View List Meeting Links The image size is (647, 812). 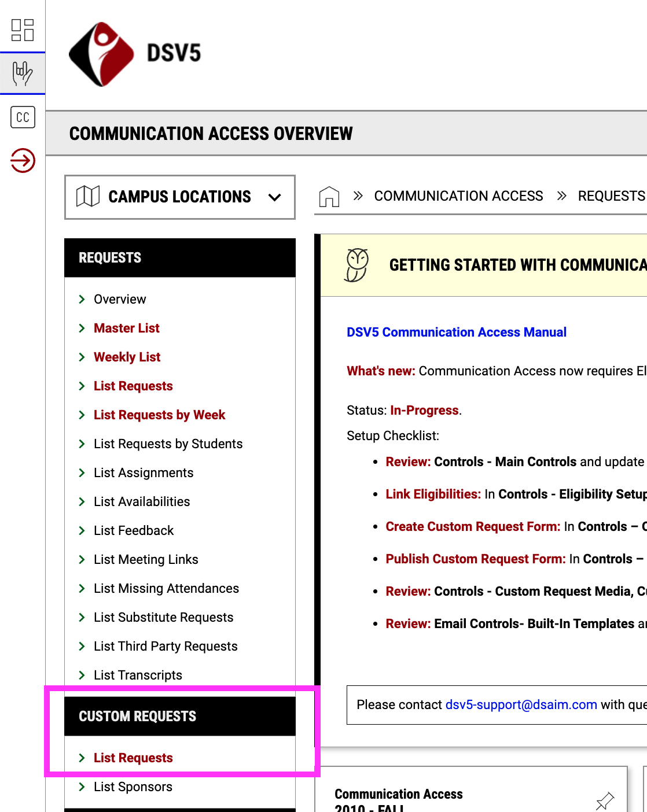[146, 559]
